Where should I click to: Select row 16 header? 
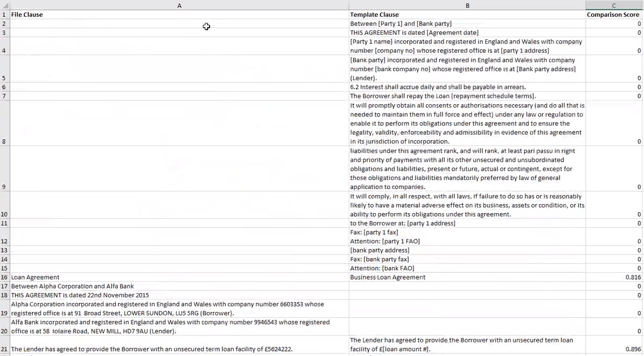pos(4,277)
